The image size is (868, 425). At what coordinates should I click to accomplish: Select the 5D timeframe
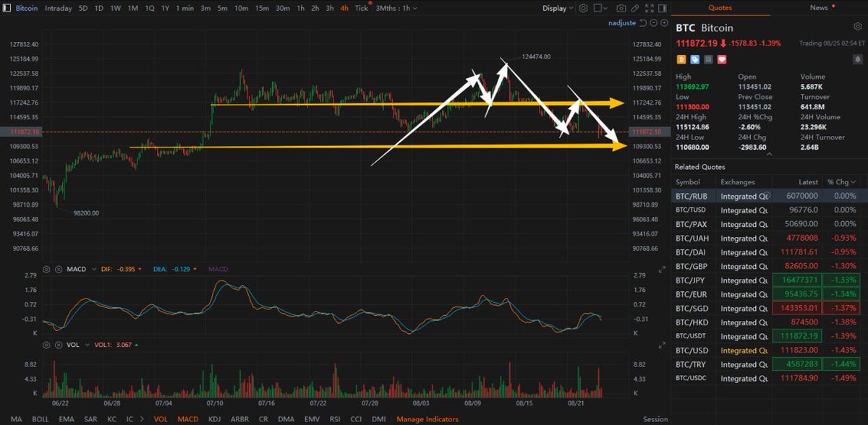(83, 8)
